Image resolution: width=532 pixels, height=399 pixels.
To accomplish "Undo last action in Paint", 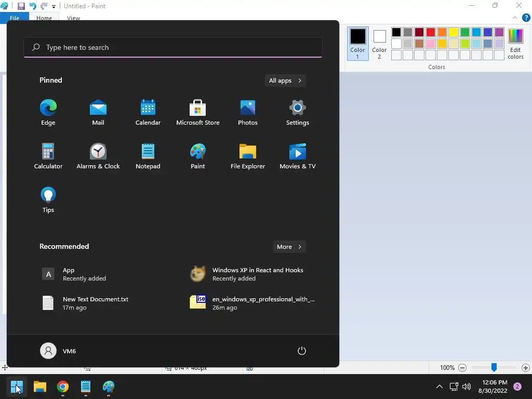I will coord(33,6).
